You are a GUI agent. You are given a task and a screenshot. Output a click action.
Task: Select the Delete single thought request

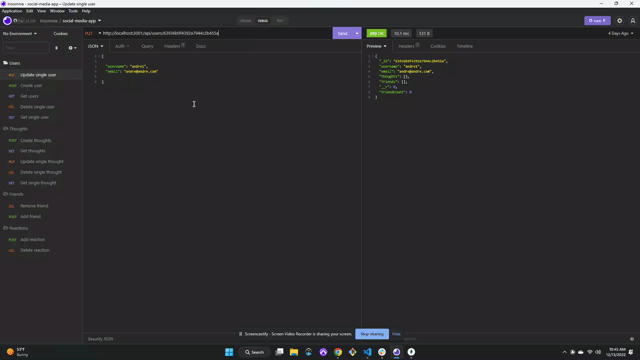[x=41, y=172]
